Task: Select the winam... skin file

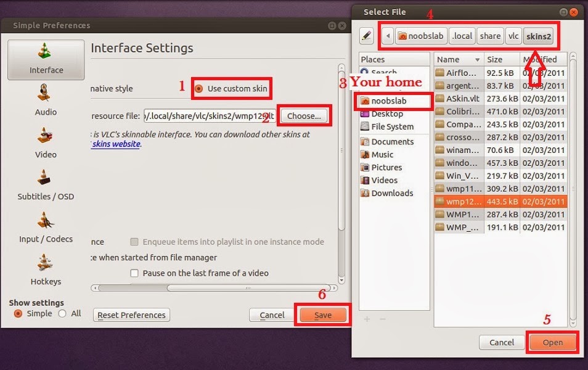Action: coord(500,150)
